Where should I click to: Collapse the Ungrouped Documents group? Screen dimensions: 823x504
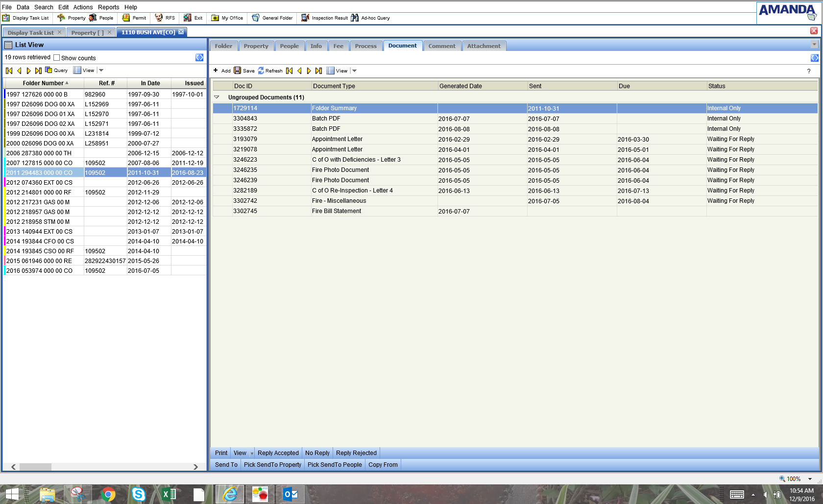(217, 97)
